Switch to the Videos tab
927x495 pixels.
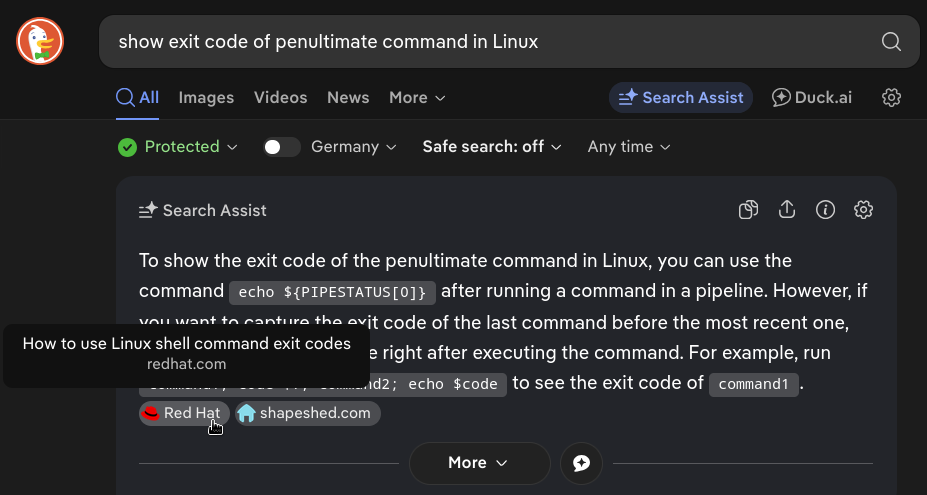(x=280, y=97)
